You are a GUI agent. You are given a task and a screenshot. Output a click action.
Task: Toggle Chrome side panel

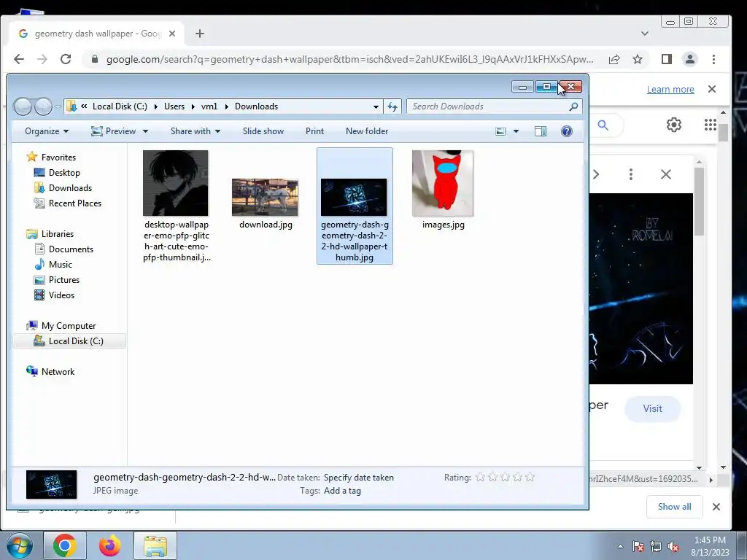667,59
